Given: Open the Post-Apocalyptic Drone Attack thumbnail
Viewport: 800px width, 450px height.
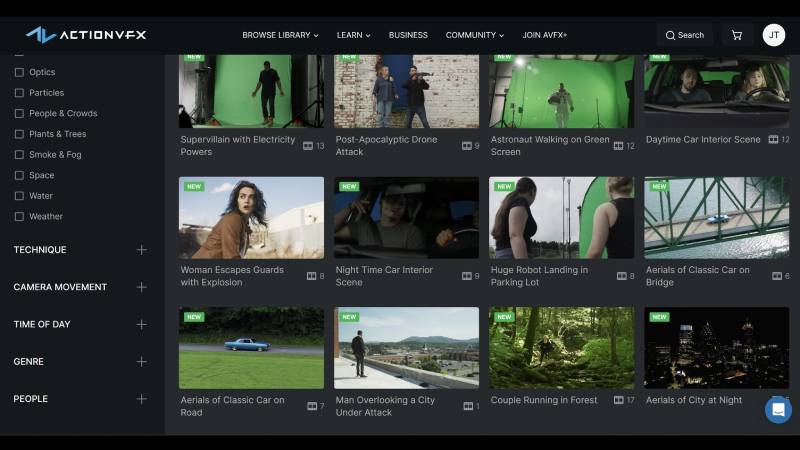Looking at the screenshot, I should point(406,91).
